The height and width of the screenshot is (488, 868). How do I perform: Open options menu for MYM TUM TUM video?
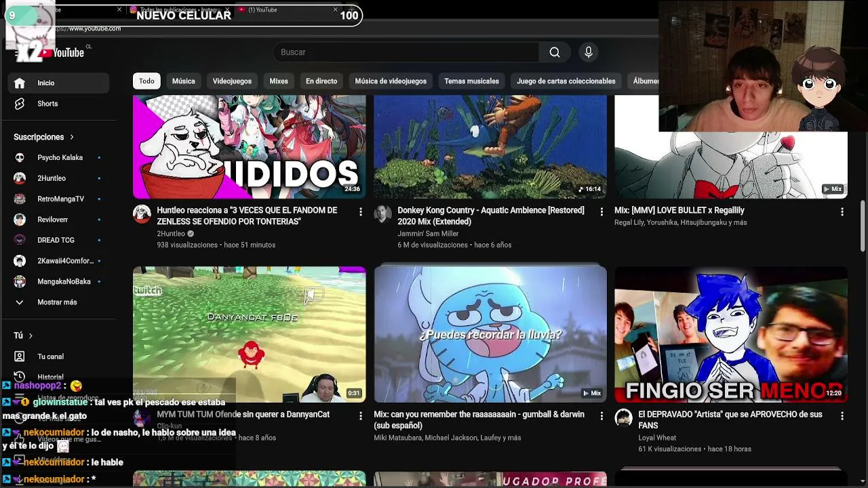[x=360, y=416]
